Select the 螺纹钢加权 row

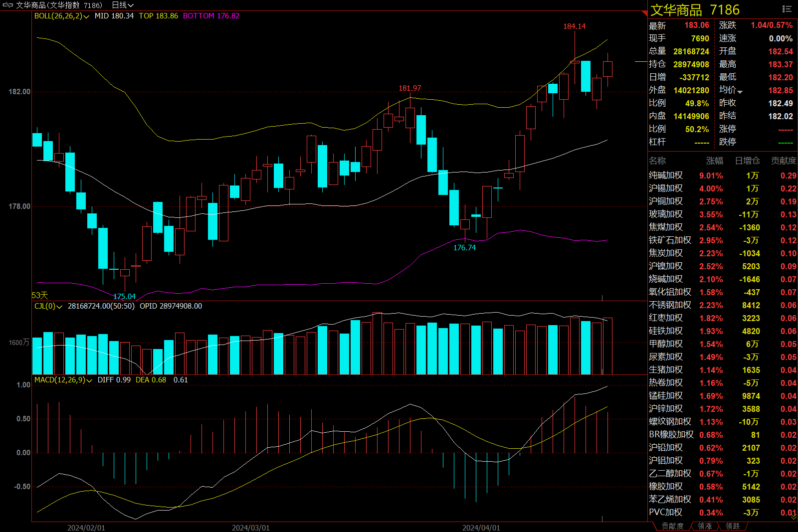coord(723,422)
